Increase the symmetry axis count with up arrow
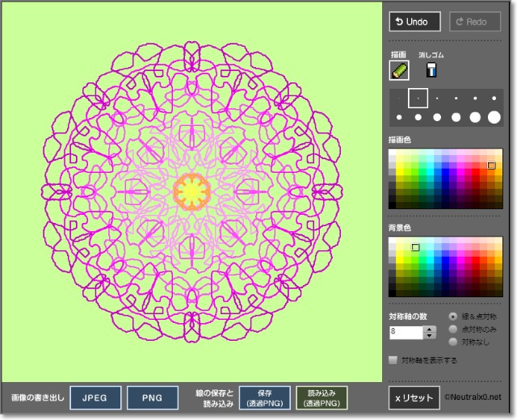This screenshot has height=420, width=517. click(x=430, y=329)
